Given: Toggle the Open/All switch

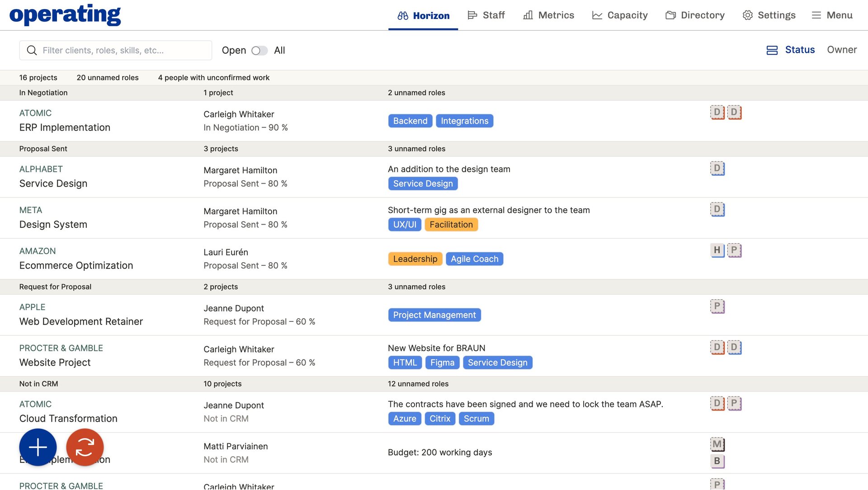Looking at the screenshot, I should click(x=259, y=51).
